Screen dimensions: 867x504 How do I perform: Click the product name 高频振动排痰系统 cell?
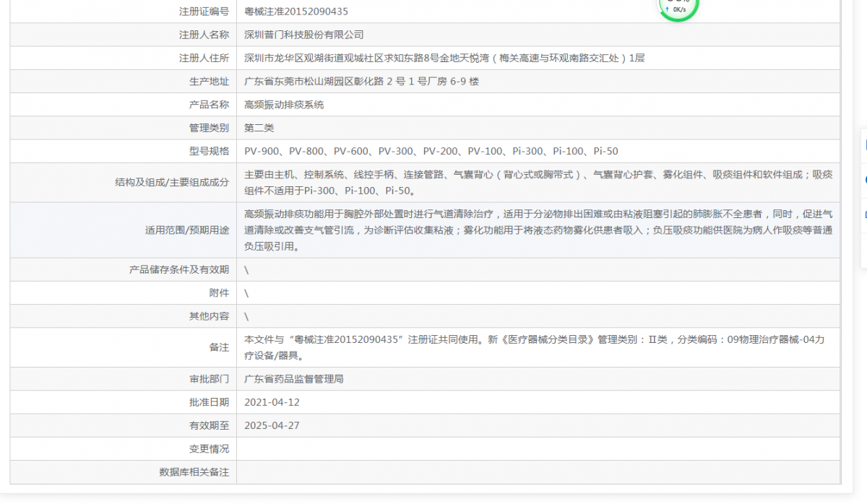(282, 104)
